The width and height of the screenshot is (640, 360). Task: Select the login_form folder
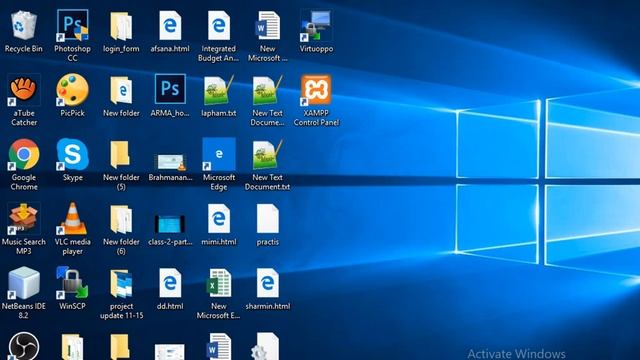point(121,27)
